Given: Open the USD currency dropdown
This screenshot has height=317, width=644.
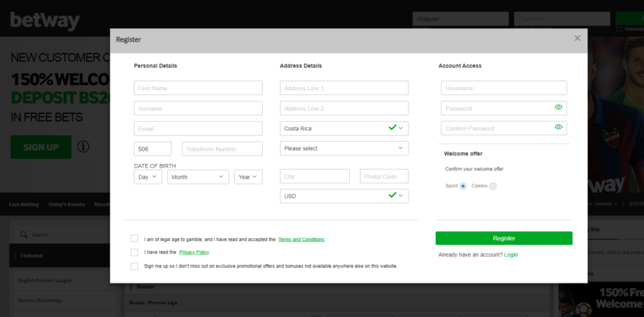Looking at the screenshot, I should 344,196.
